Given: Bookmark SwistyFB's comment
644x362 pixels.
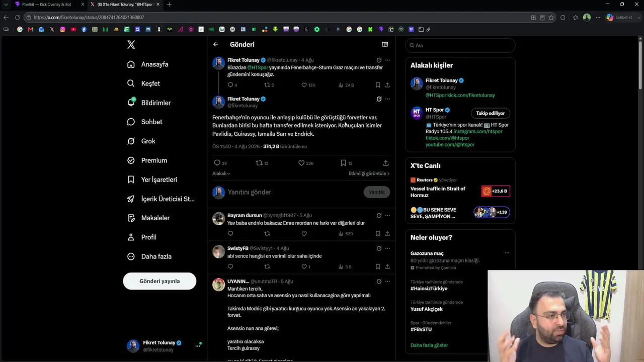Looking at the screenshot, I should 378,266.
